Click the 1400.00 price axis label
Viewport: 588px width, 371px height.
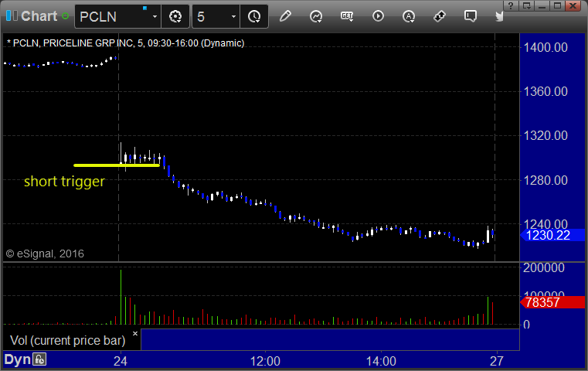click(546, 48)
